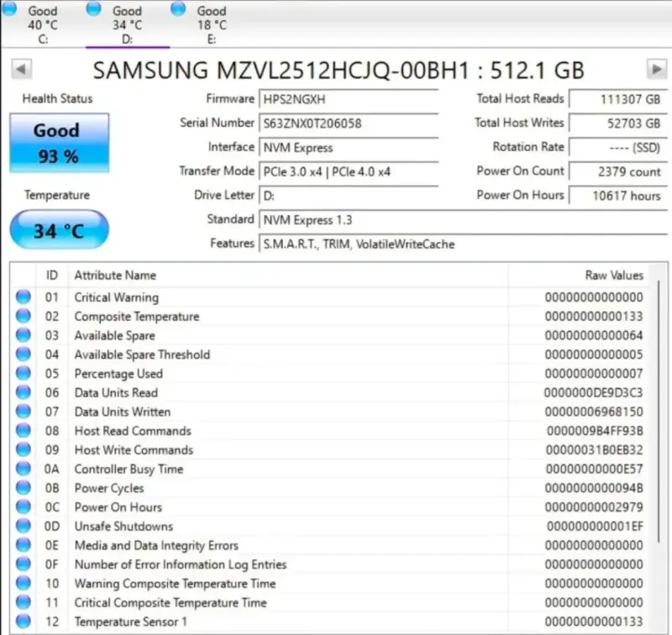672x635 pixels.
Task: Click status icon for Warning Composite Temperature Time
Action: point(24,583)
